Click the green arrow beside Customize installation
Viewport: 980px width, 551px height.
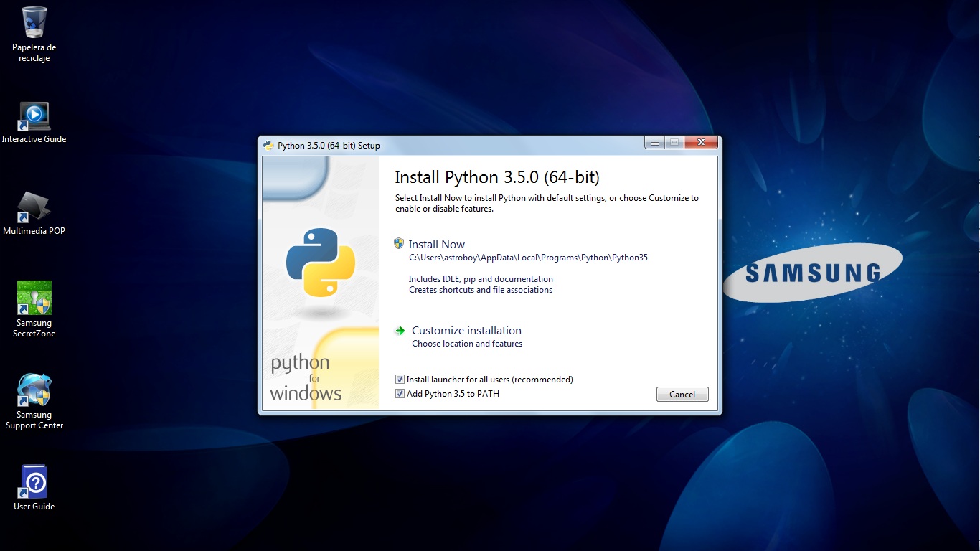[401, 331]
